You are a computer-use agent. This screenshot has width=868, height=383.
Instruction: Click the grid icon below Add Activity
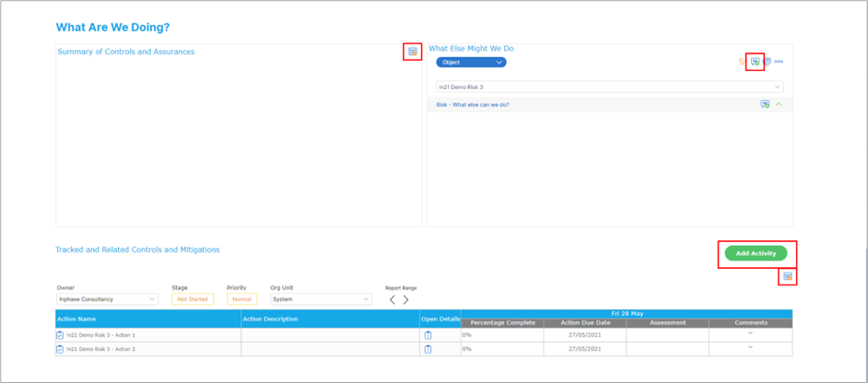coord(787,276)
